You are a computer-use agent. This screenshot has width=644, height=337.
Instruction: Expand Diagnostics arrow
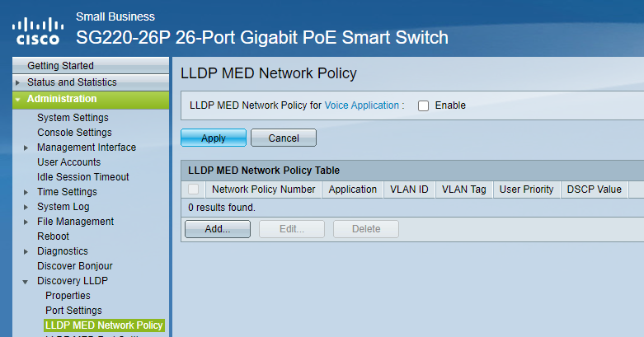pos(26,251)
